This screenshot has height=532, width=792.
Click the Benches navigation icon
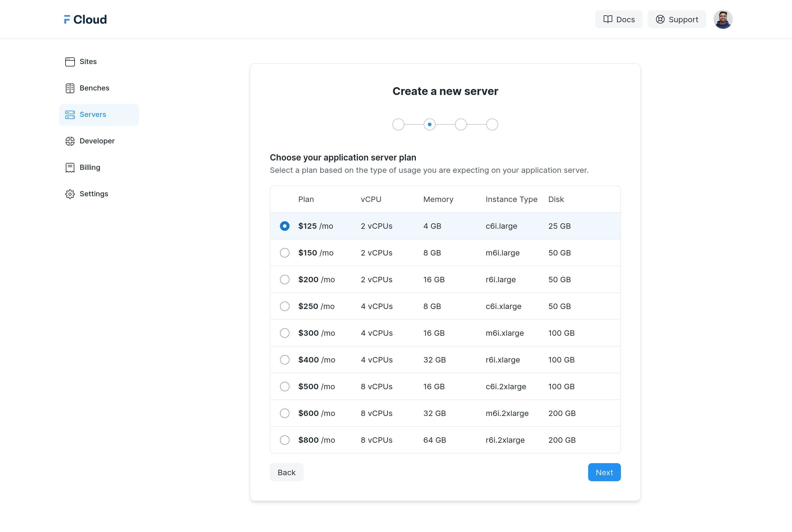tap(69, 88)
